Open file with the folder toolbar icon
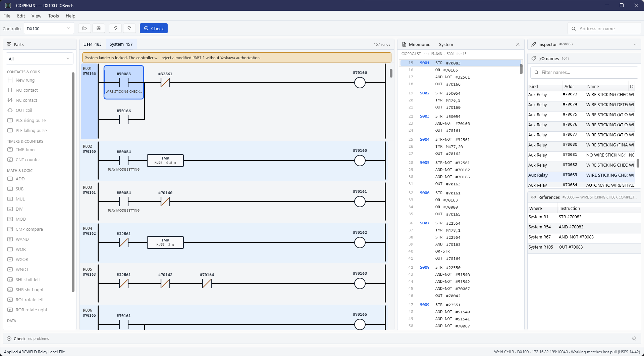The height and width of the screenshot is (356, 644). click(85, 29)
